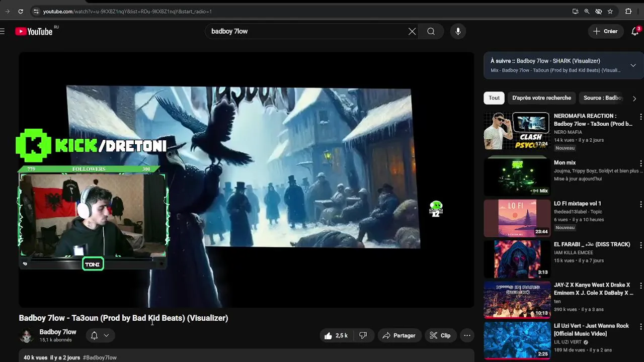Image resolution: width=644 pixels, height=362 pixels.
Task: Open site information icon in address bar
Action: pos(36,11)
